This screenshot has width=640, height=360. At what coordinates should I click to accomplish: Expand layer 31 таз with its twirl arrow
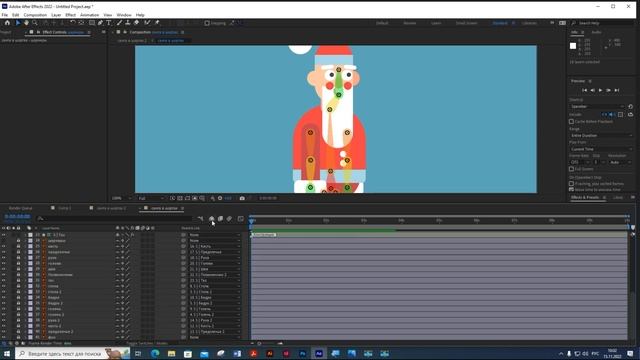pyautogui.click(x=24, y=281)
